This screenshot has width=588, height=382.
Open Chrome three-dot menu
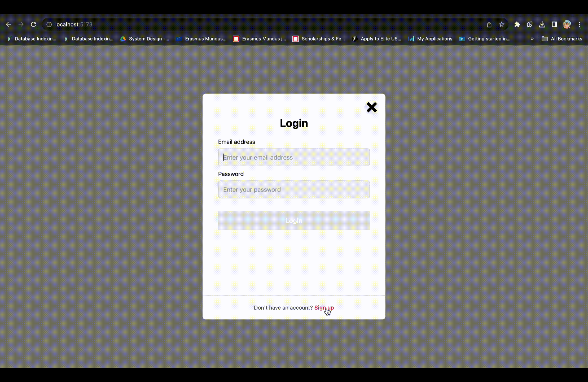pos(580,24)
